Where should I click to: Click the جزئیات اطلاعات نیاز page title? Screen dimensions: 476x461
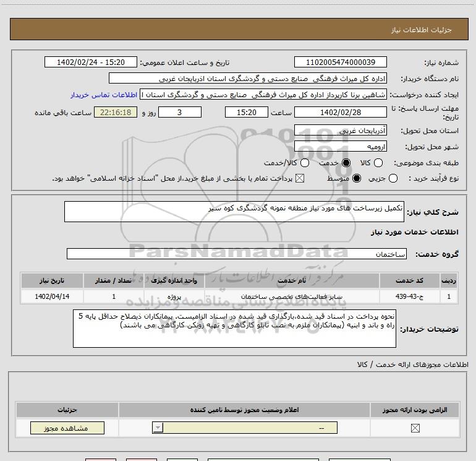tap(421, 30)
